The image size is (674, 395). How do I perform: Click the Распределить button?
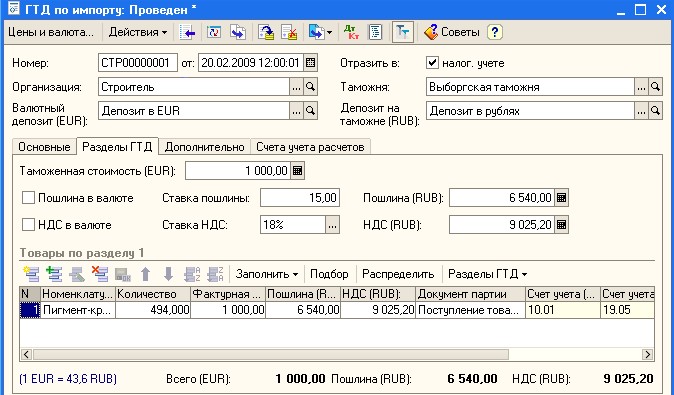(x=398, y=274)
